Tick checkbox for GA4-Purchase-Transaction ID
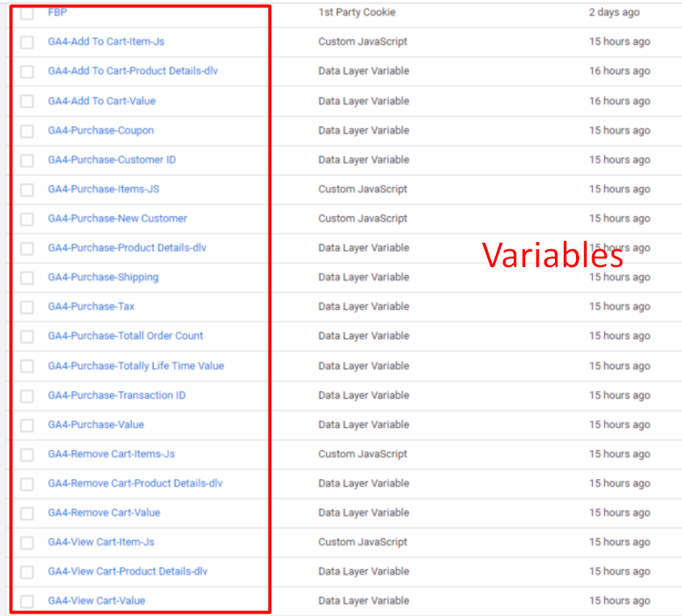Viewport: 682px width, 616px height. click(28, 396)
